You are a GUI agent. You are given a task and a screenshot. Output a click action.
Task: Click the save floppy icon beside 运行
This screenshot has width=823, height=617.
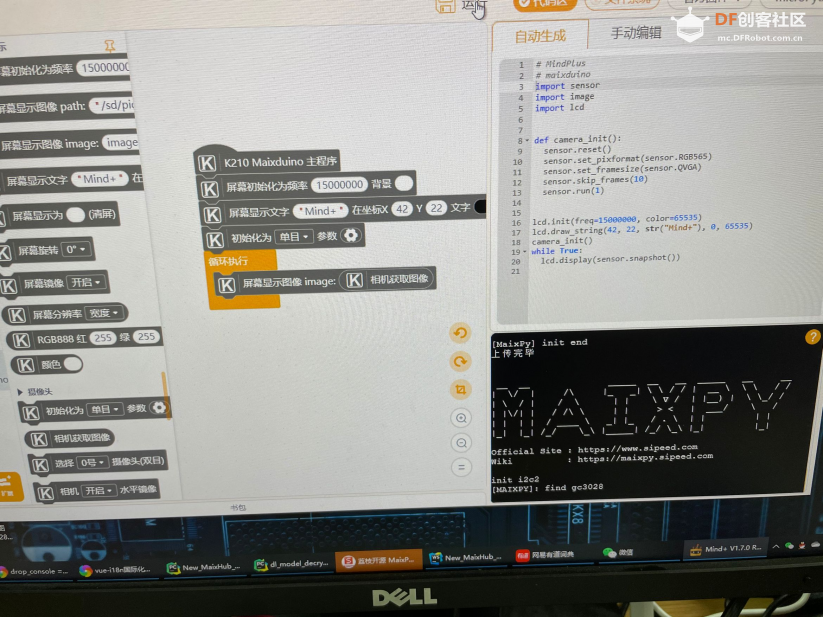tap(445, 6)
